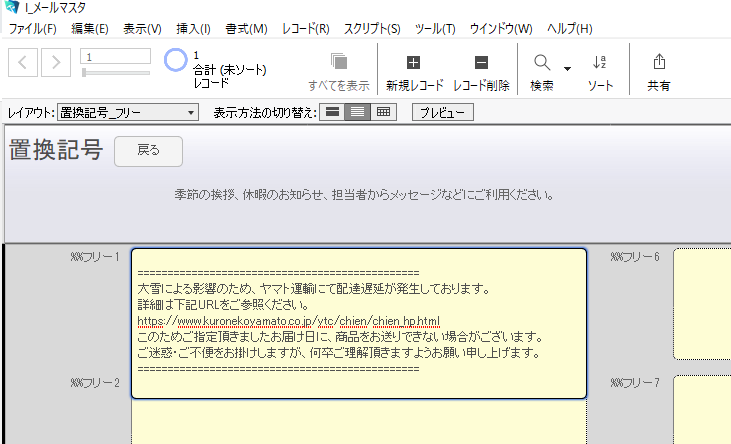Switch to form view icon
This screenshot has width=731, height=444.
pyautogui.click(x=332, y=112)
